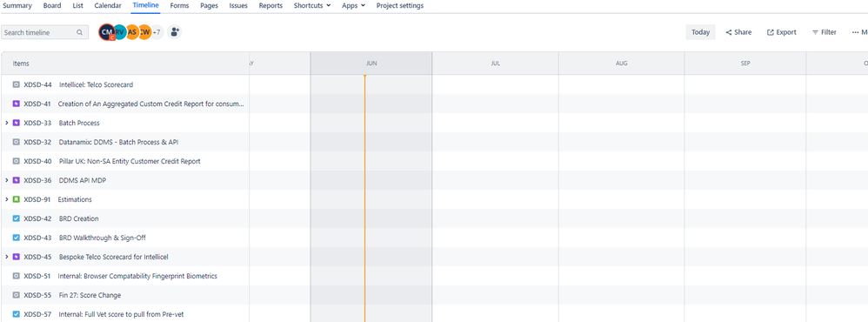This screenshot has height=322, width=868.
Task: Click the XDSD-44 issue type icon
Action: coord(16,84)
